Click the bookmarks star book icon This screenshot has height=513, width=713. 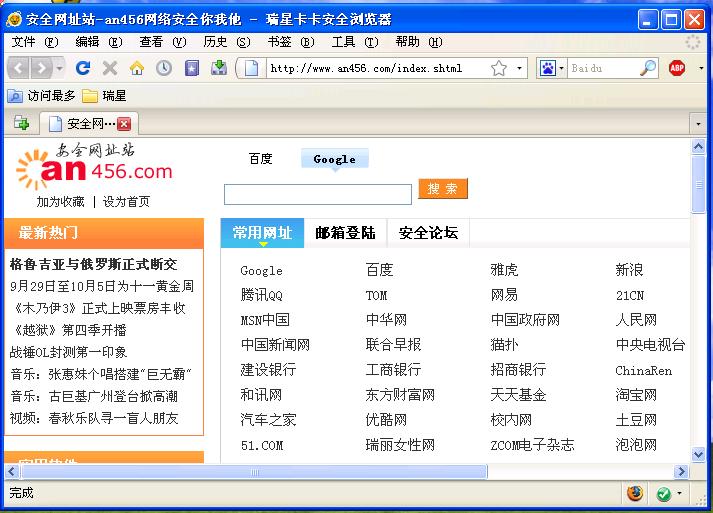[191, 68]
